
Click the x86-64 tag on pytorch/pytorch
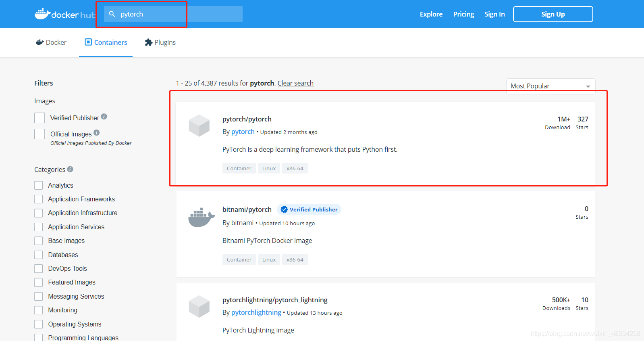coord(295,168)
